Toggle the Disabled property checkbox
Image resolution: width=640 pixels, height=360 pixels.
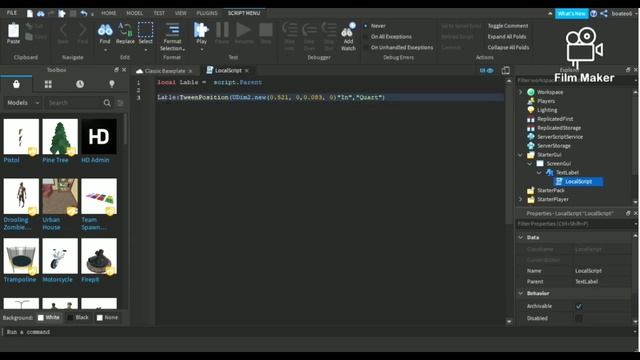coord(579,318)
